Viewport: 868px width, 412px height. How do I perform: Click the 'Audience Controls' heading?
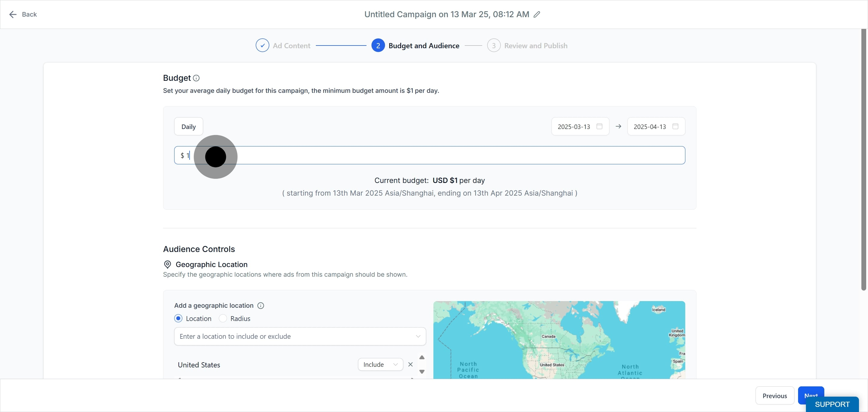[x=199, y=249]
